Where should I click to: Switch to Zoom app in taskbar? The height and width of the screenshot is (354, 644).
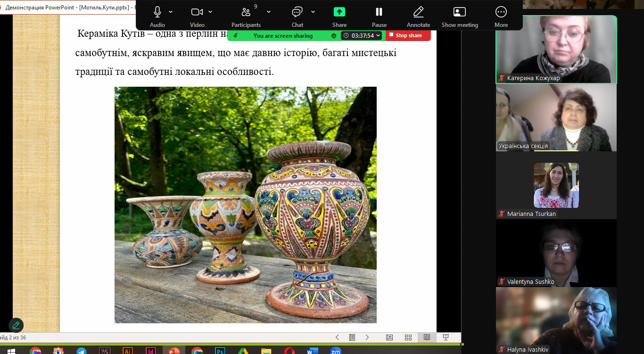pyautogui.click(x=336, y=351)
